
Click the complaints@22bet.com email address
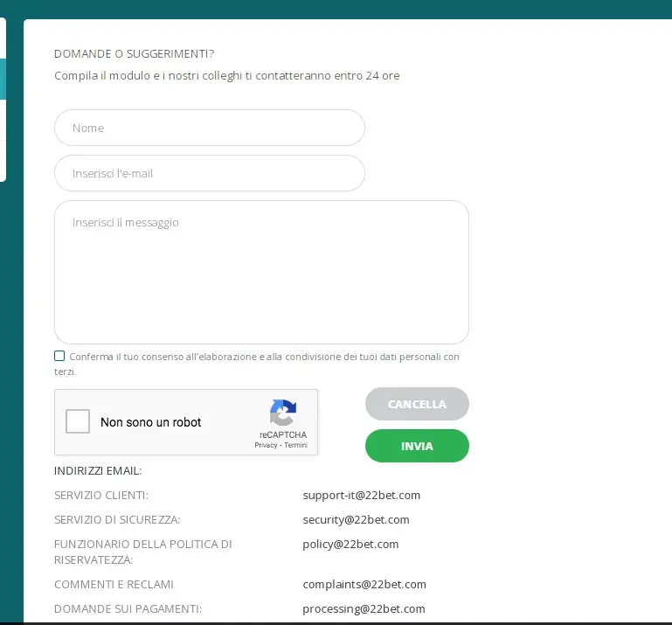(364, 584)
